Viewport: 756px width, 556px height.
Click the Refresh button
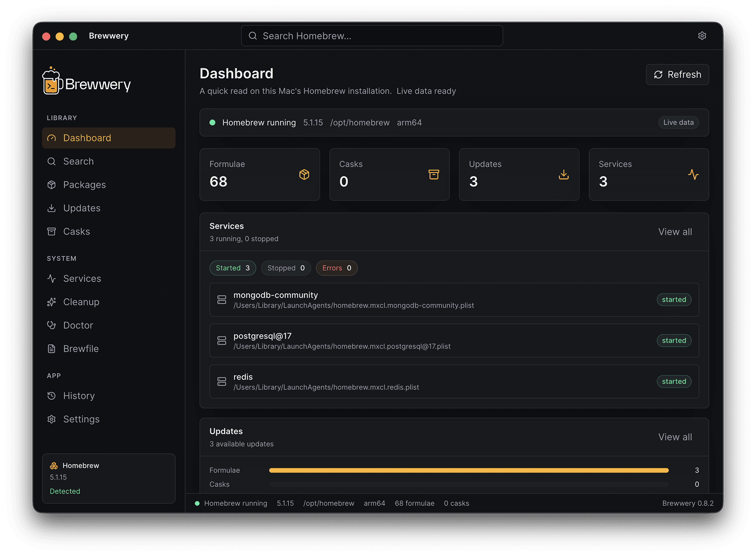coord(677,75)
